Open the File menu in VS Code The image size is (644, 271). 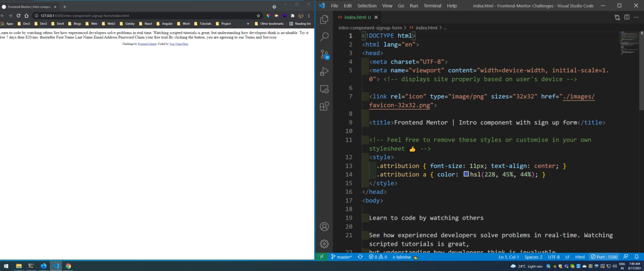(x=334, y=6)
